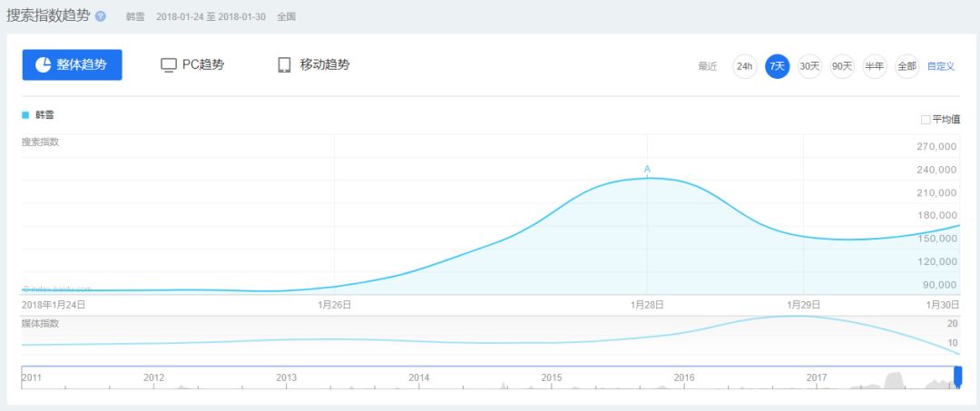Open the 自定义 custom range link

click(x=941, y=66)
